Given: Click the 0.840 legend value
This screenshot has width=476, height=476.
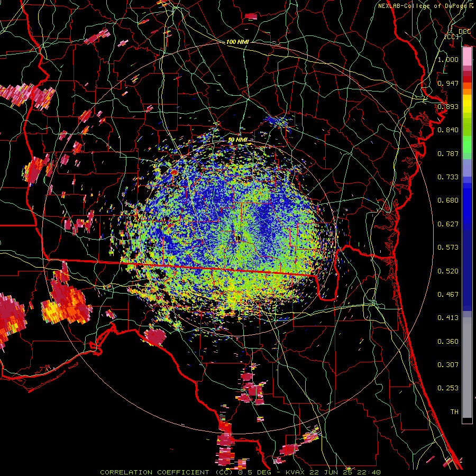Looking at the screenshot, I should pos(448,130).
